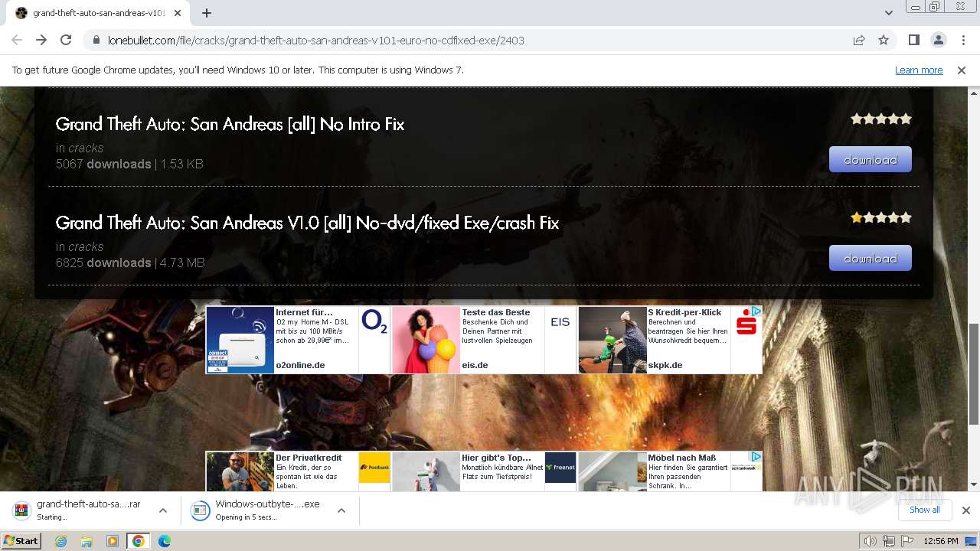
Task: Open tab search chevron in title bar
Action: click(889, 13)
